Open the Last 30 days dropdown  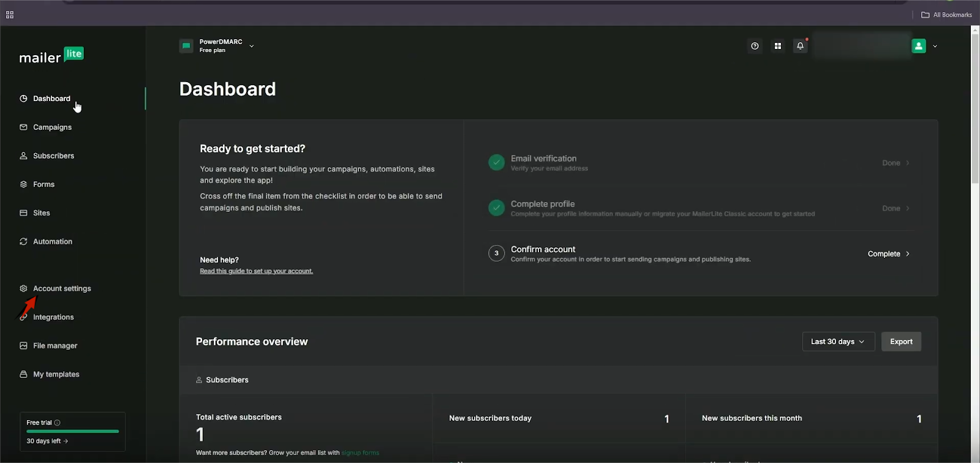click(x=837, y=342)
